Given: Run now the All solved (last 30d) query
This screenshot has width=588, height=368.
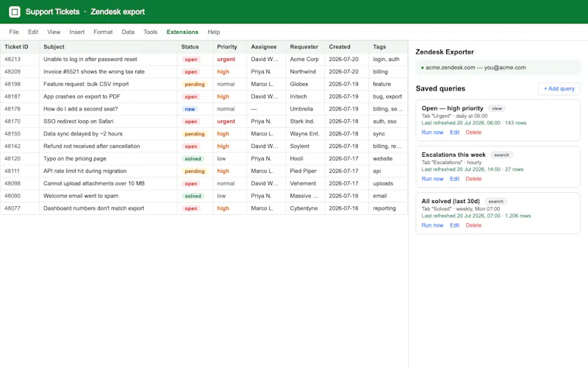Looking at the screenshot, I should (432, 225).
